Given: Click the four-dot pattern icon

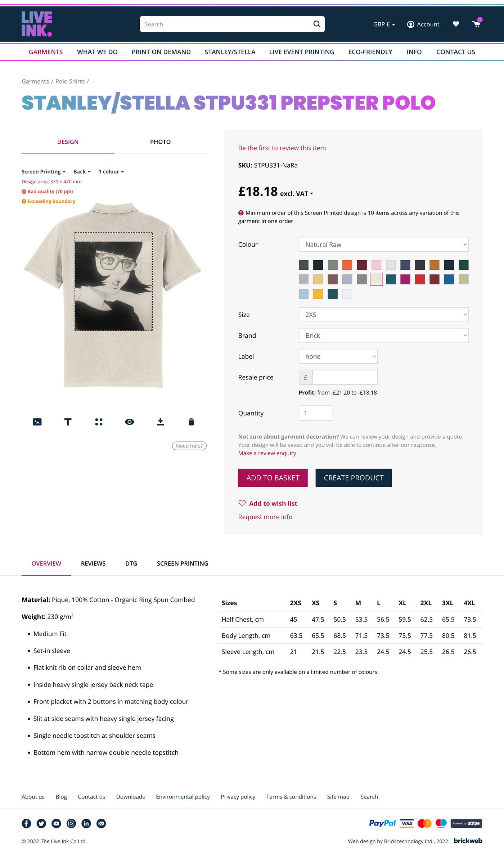Looking at the screenshot, I should click(99, 422).
